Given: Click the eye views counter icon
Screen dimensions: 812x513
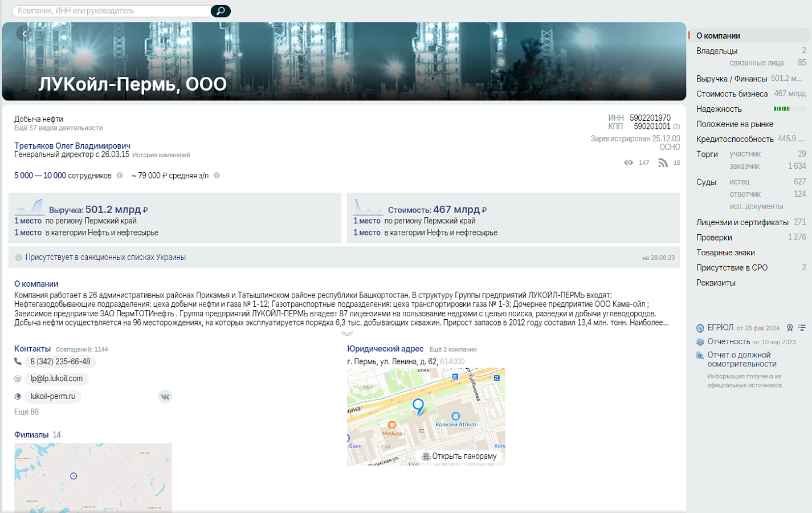Looking at the screenshot, I should point(629,162).
